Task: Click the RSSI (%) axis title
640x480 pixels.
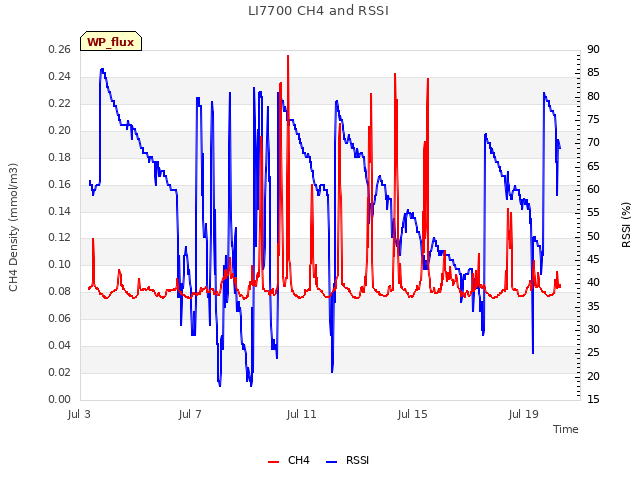Action: (x=626, y=224)
